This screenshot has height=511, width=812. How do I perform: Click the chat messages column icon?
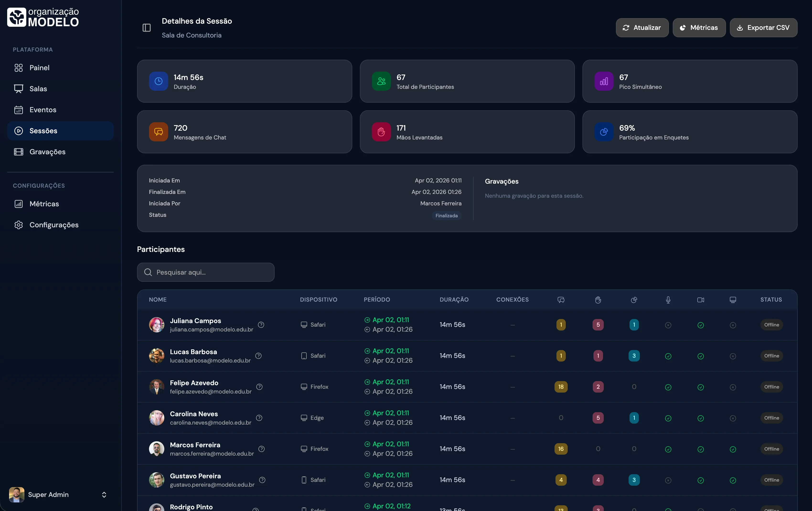point(561,300)
